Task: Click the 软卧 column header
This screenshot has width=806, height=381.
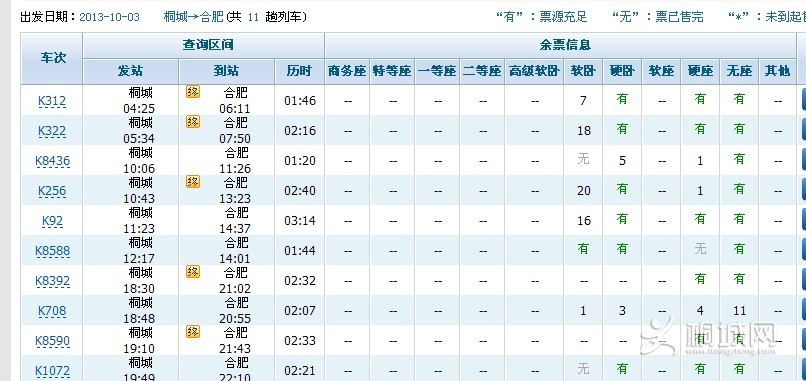Action: tap(583, 71)
